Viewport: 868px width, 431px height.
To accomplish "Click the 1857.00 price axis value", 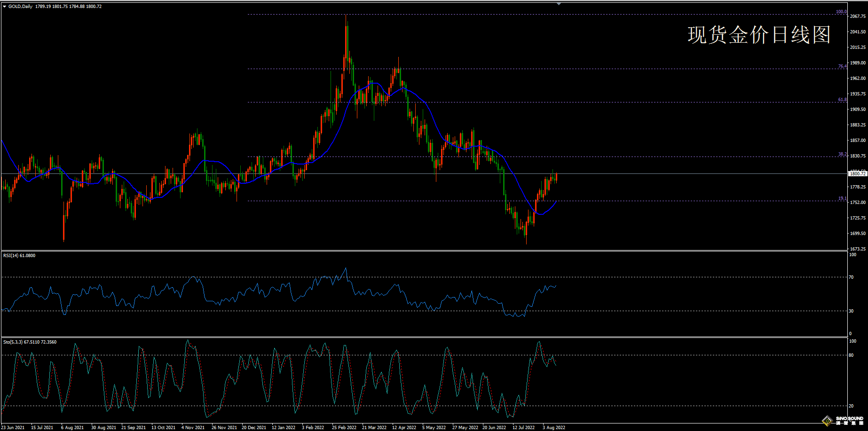I will tap(858, 141).
